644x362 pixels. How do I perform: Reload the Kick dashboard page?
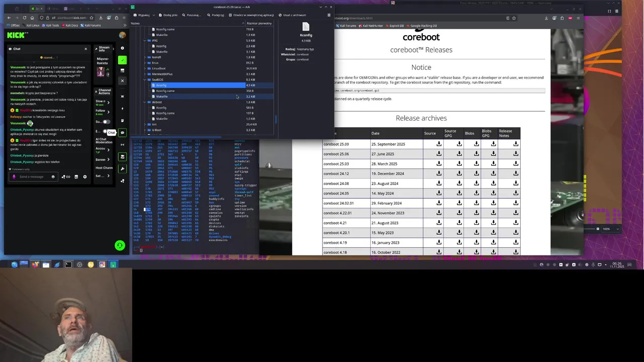[x=24, y=18]
